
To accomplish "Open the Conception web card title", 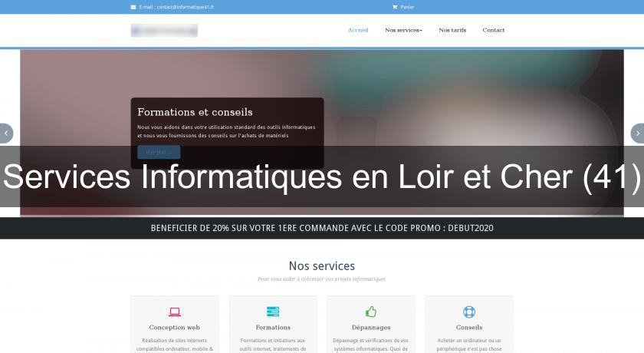I will pos(175,328).
